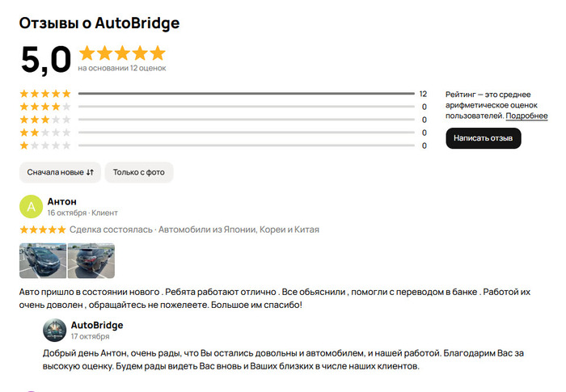Image resolution: width=566 pixels, height=392 pixels.
Task: Click Anton's green avatar icon
Action: pyautogui.click(x=31, y=207)
